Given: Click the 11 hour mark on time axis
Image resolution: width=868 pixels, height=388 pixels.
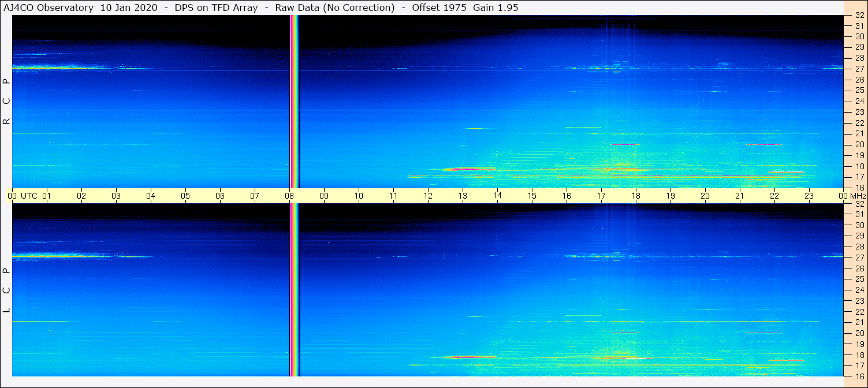Looking at the screenshot, I should (393, 196).
